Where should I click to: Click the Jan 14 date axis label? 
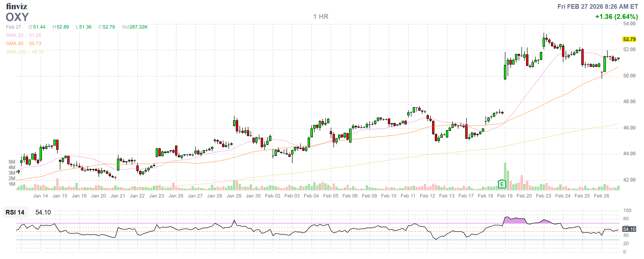pos(40,196)
